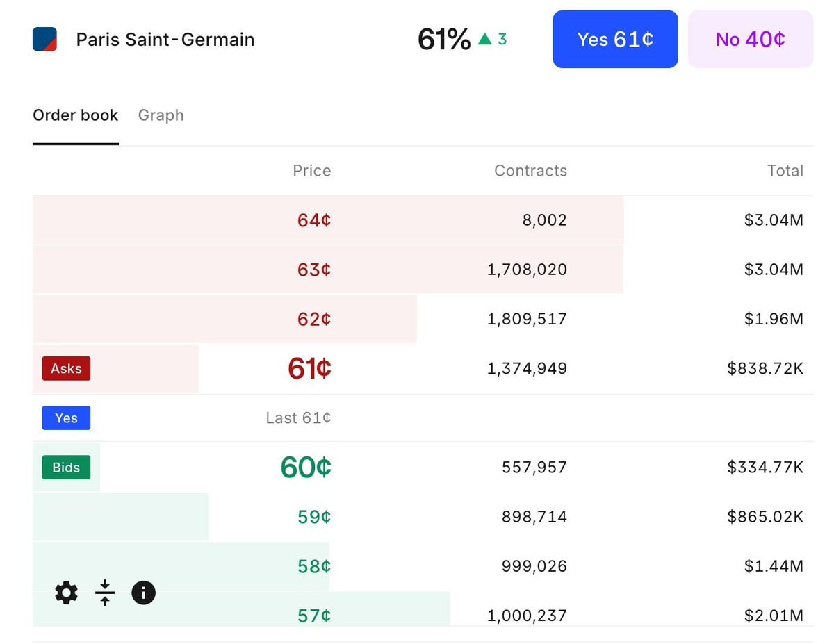
Task: Select the Order book tab
Action: (75, 115)
